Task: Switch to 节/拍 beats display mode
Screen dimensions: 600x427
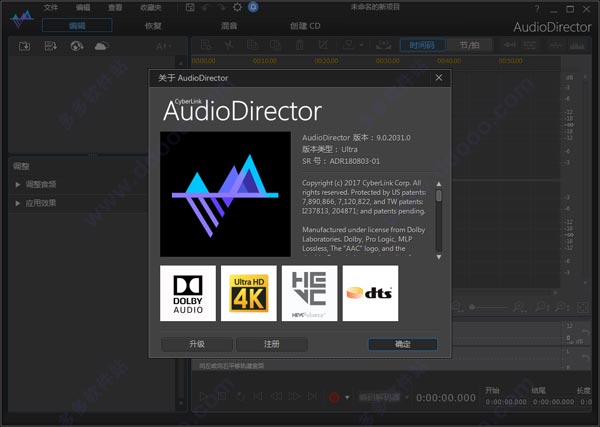Action: pos(470,45)
